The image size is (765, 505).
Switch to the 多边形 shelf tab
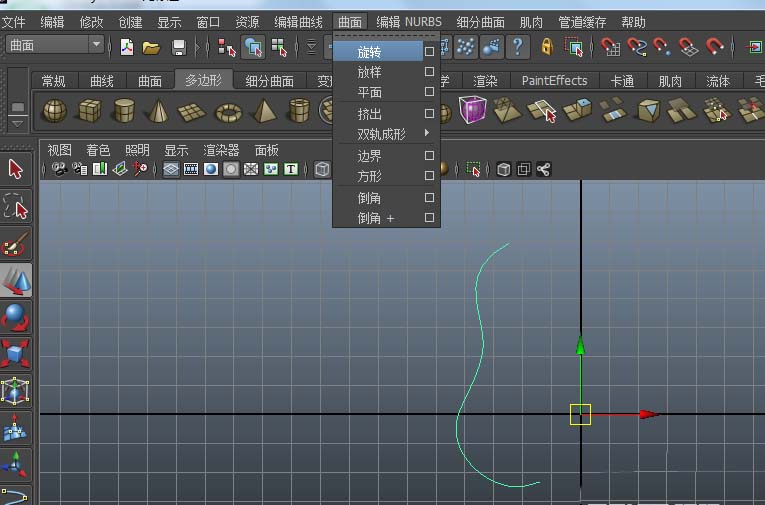tap(203, 80)
